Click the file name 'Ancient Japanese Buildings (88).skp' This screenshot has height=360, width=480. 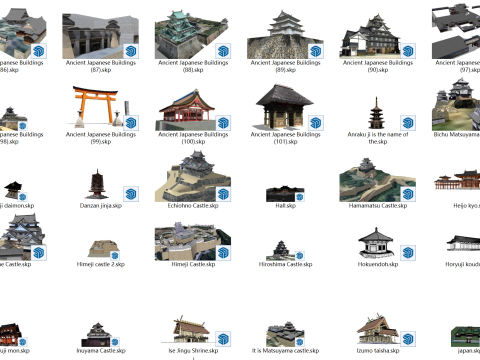[193, 66]
